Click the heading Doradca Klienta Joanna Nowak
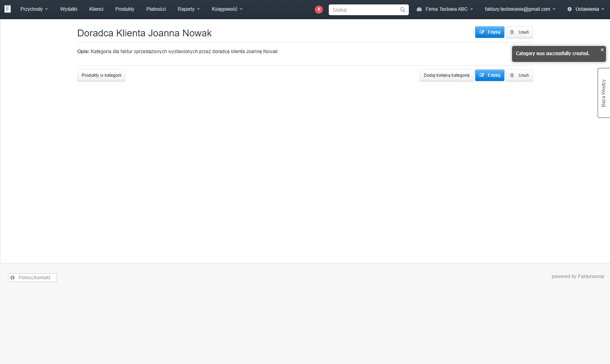 pyautogui.click(x=144, y=33)
